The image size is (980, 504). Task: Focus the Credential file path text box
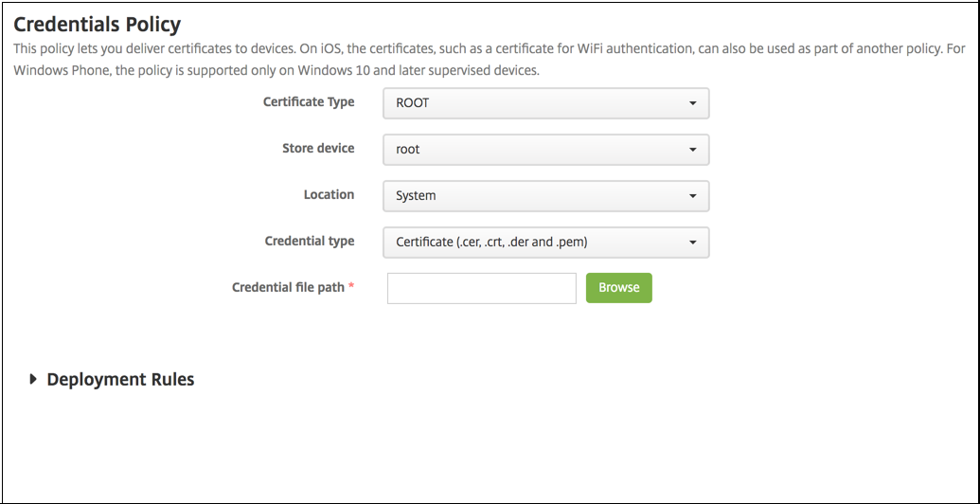pos(481,288)
